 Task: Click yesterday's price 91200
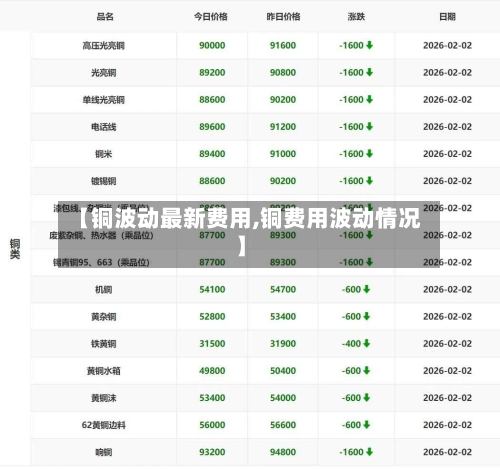[283, 127]
